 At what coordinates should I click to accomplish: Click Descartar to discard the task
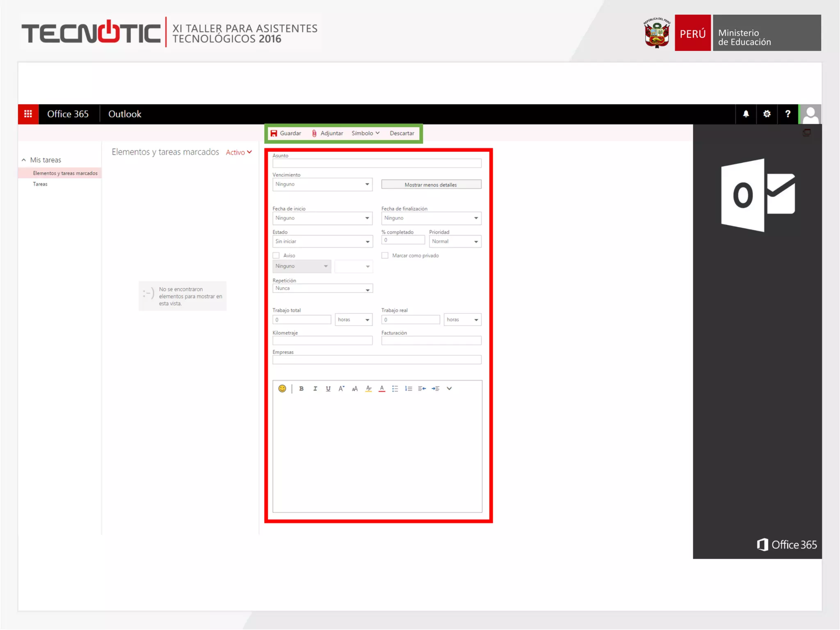[402, 133]
